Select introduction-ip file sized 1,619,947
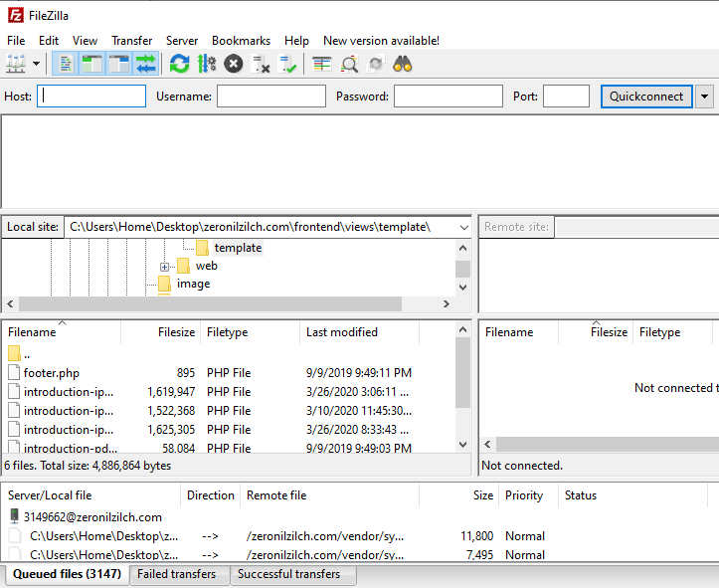 point(230,392)
